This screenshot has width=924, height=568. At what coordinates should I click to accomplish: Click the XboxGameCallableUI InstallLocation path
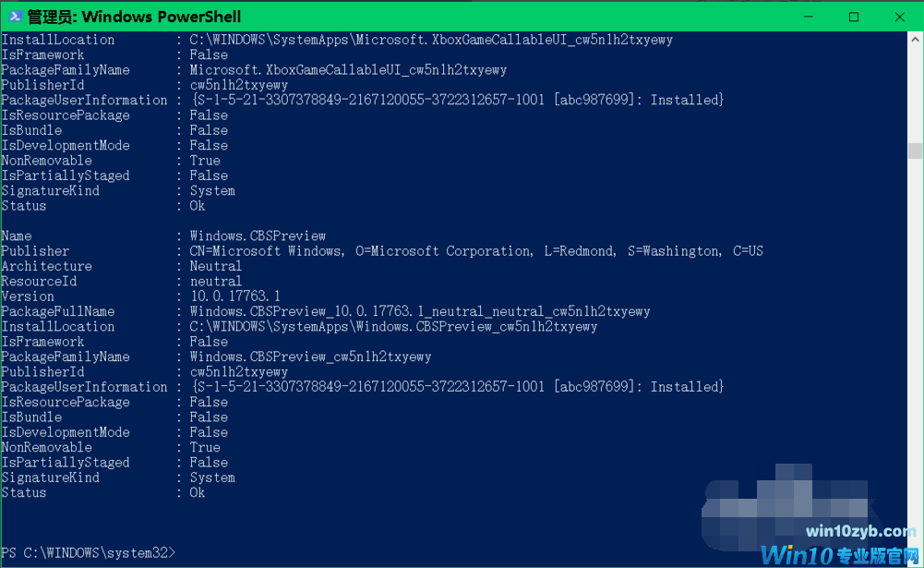[x=431, y=40]
